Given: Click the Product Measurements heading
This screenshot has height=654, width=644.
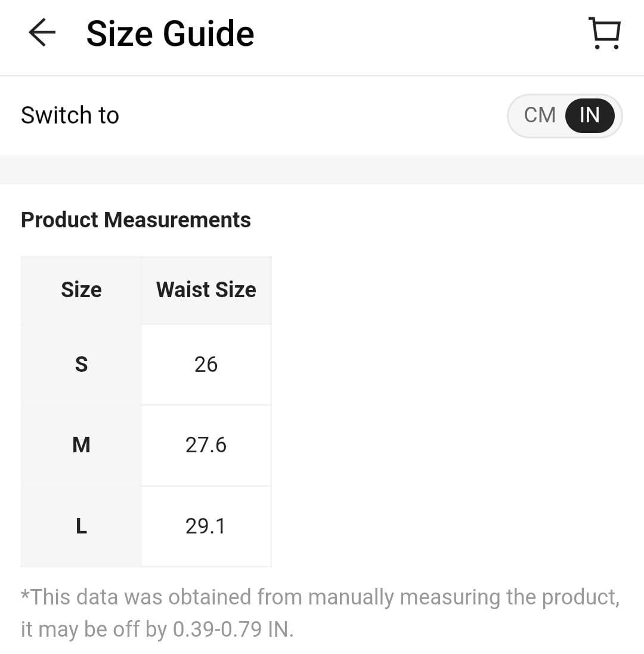Looking at the screenshot, I should pyautogui.click(x=136, y=220).
